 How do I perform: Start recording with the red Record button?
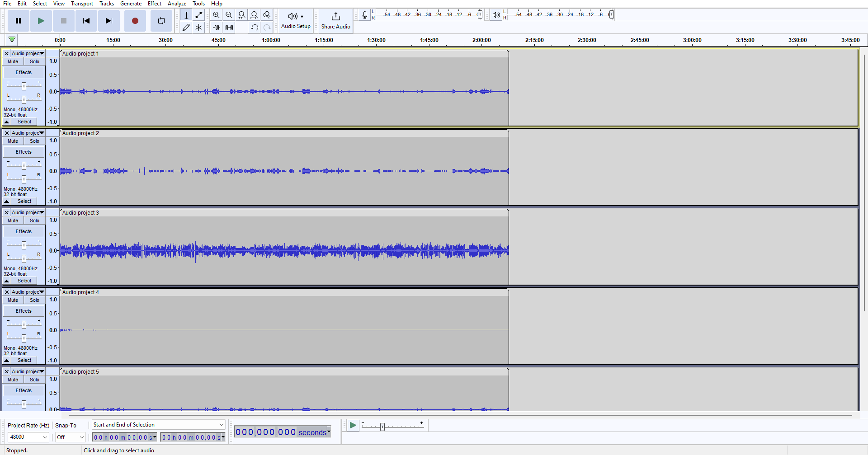point(135,21)
